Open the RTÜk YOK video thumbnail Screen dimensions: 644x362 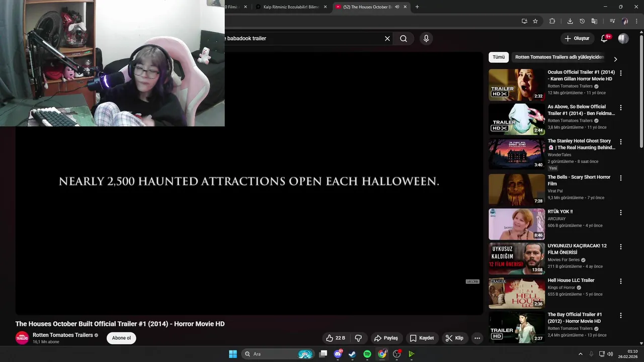(517, 224)
